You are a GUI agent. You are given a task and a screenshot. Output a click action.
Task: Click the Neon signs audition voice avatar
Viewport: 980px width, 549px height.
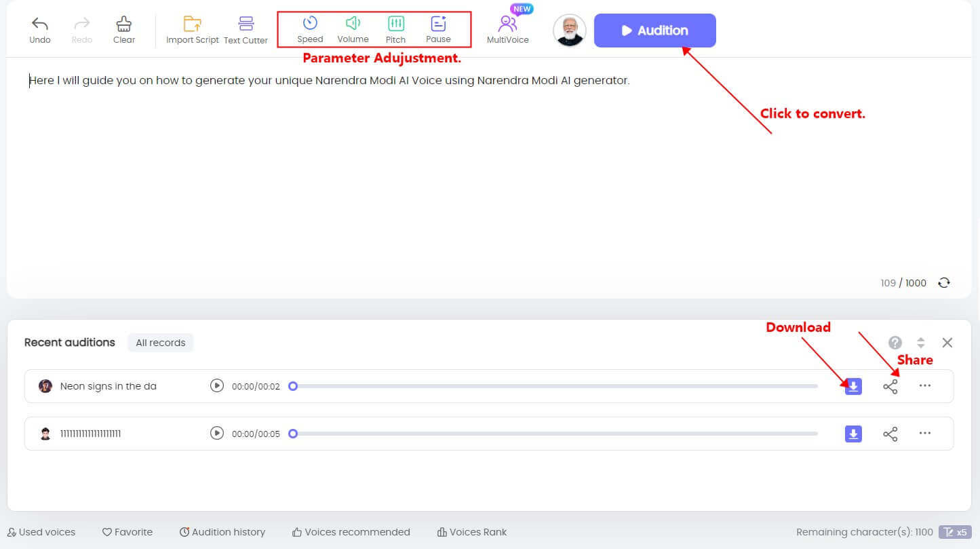[45, 386]
